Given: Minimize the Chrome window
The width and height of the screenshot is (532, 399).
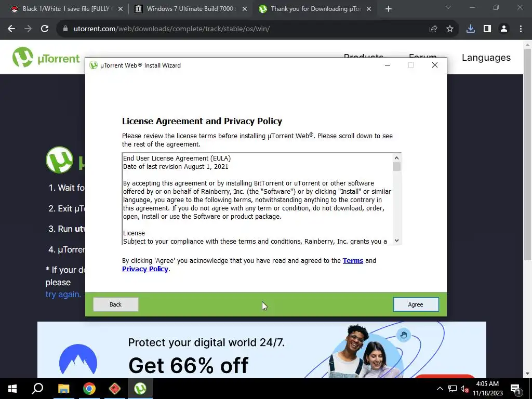Looking at the screenshot, I should tap(472, 7).
